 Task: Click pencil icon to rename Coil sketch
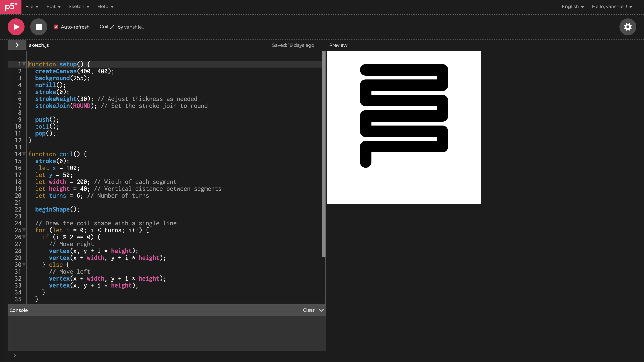(x=112, y=27)
